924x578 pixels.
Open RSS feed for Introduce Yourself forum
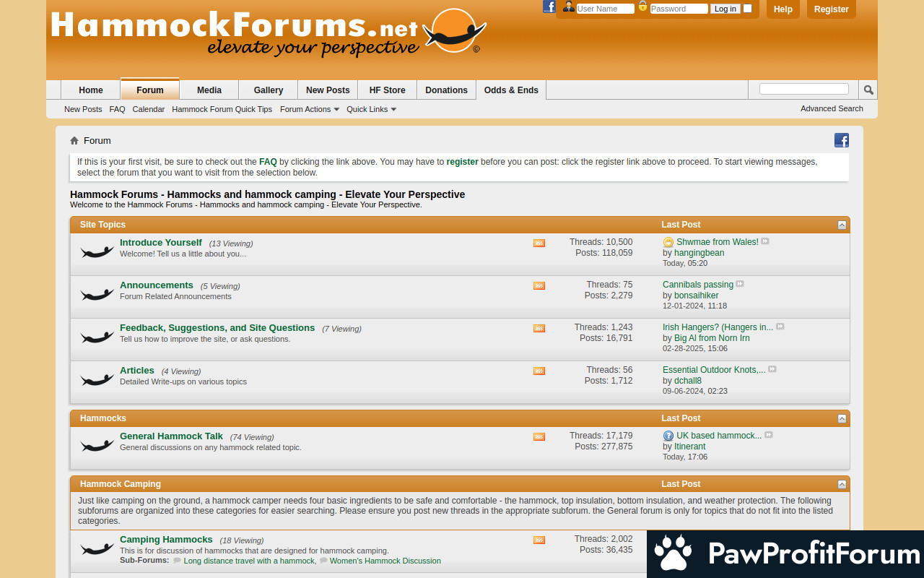coord(539,243)
